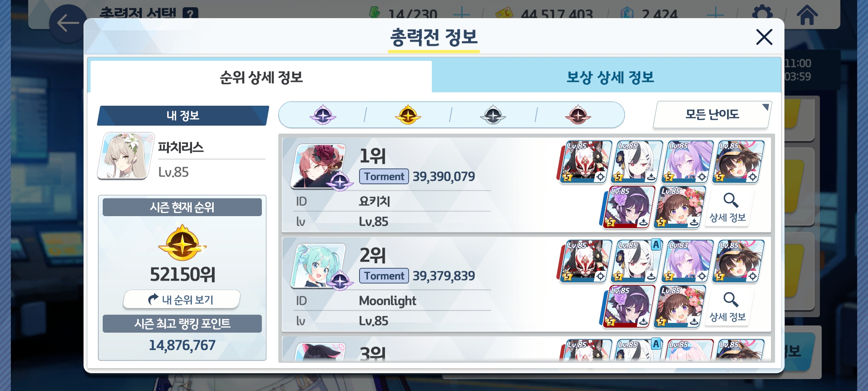Open settings gear in top bar
Viewport: 868px width, 391px height.
point(762,14)
